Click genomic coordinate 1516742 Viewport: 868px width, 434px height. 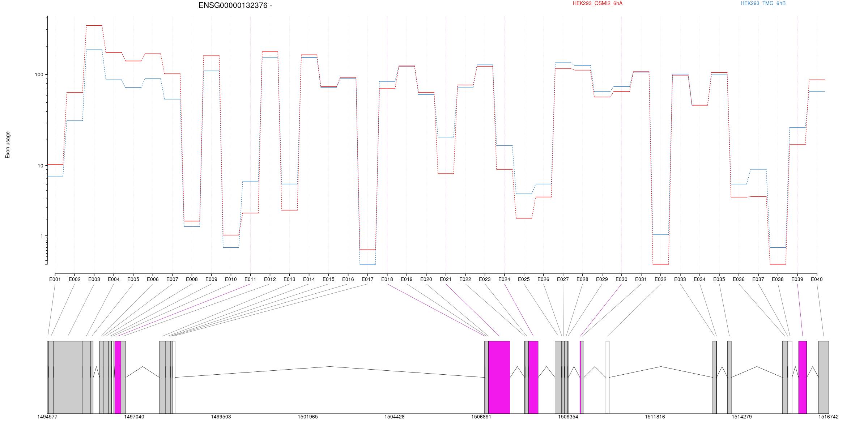(x=829, y=417)
